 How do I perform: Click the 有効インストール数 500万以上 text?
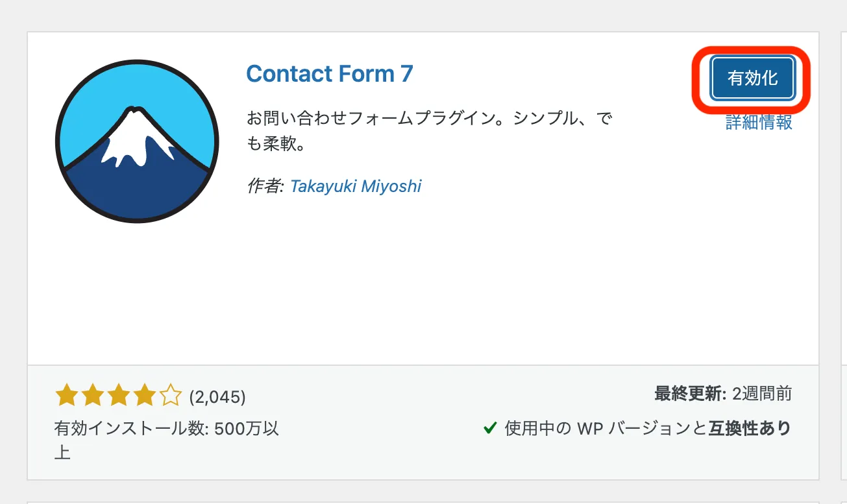167,440
